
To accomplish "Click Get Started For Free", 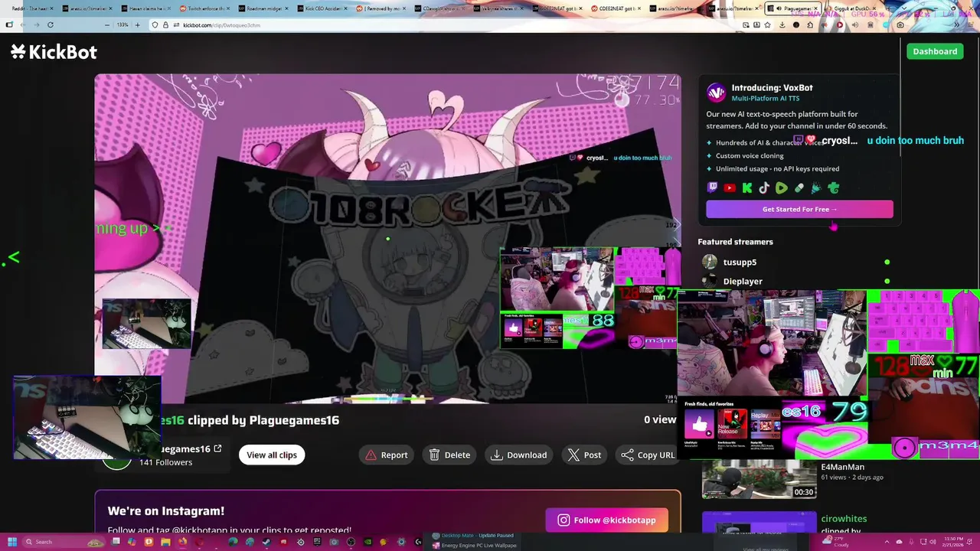I will tap(799, 209).
